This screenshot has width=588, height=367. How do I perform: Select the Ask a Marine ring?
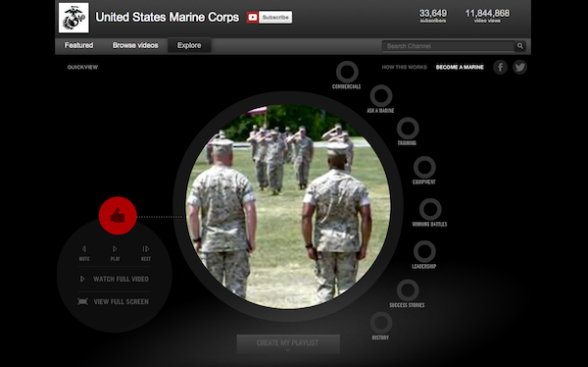[x=381, y=96]
